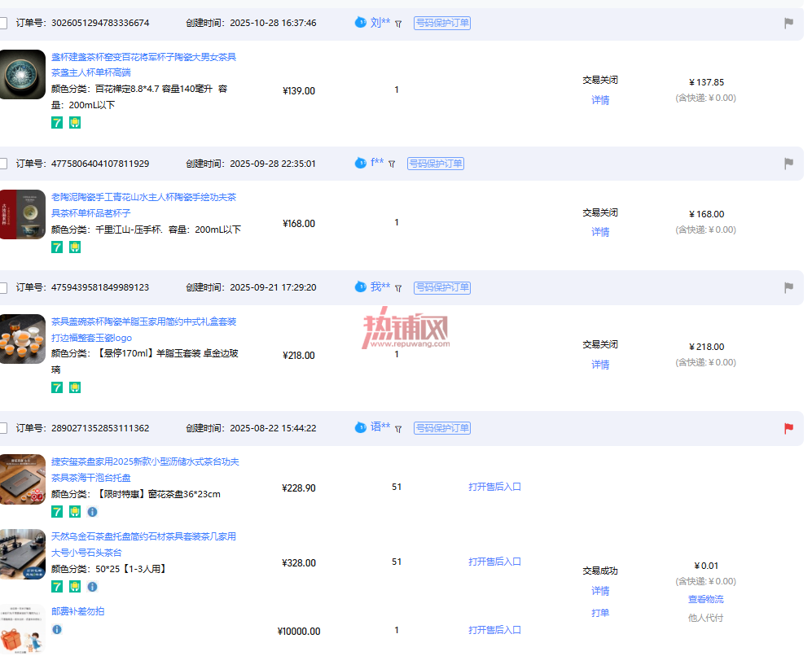Flag order 4775806404107811929 with gray flag
The image size is (812, 656).
788,164
